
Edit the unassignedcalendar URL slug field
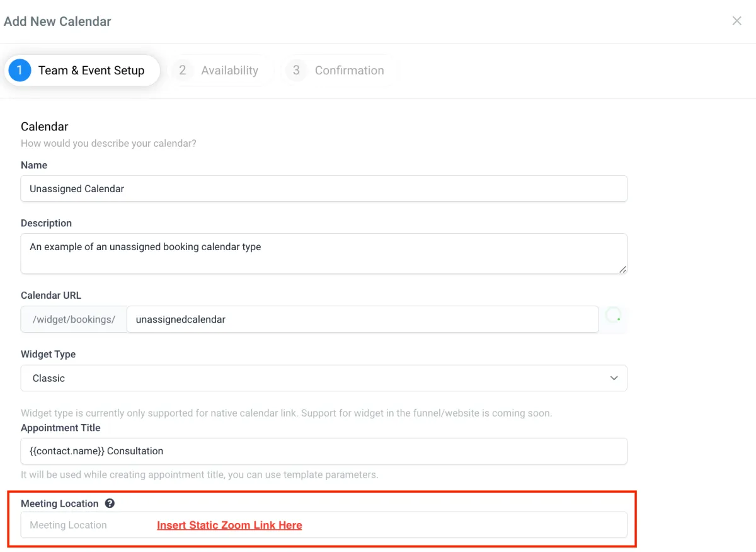pos(362,319)
